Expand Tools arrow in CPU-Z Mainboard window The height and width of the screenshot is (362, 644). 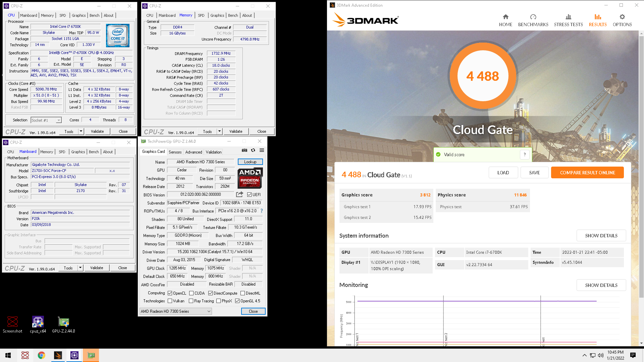click(80, 268)
